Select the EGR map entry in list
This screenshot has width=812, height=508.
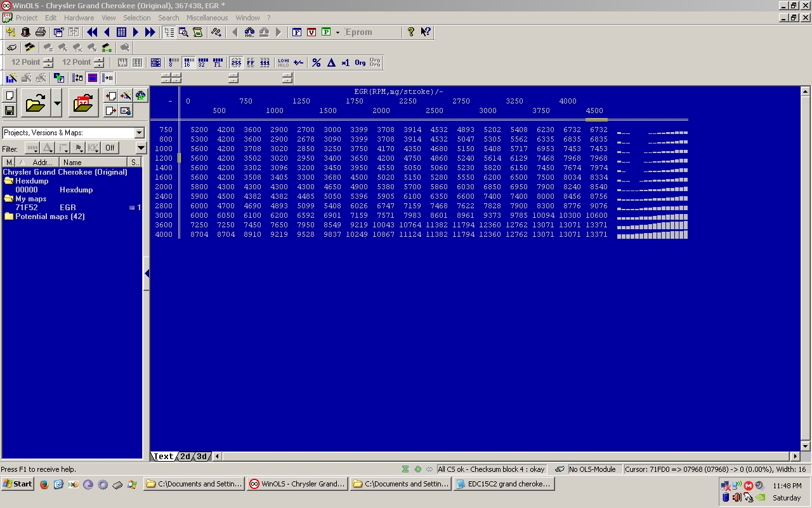tap(67, 208)
